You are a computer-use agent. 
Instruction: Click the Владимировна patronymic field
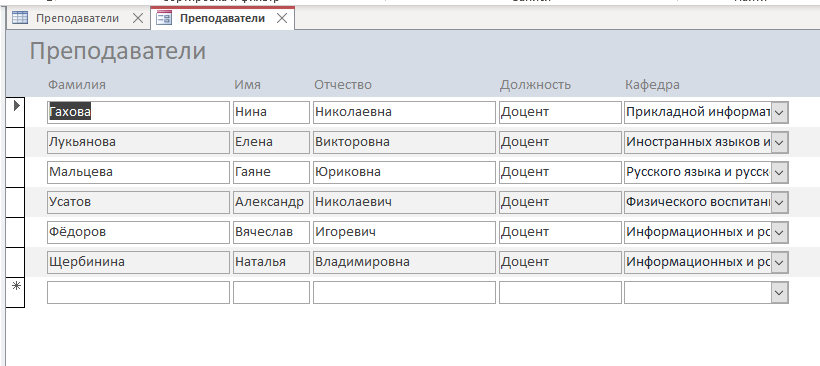tap(404, 262)
